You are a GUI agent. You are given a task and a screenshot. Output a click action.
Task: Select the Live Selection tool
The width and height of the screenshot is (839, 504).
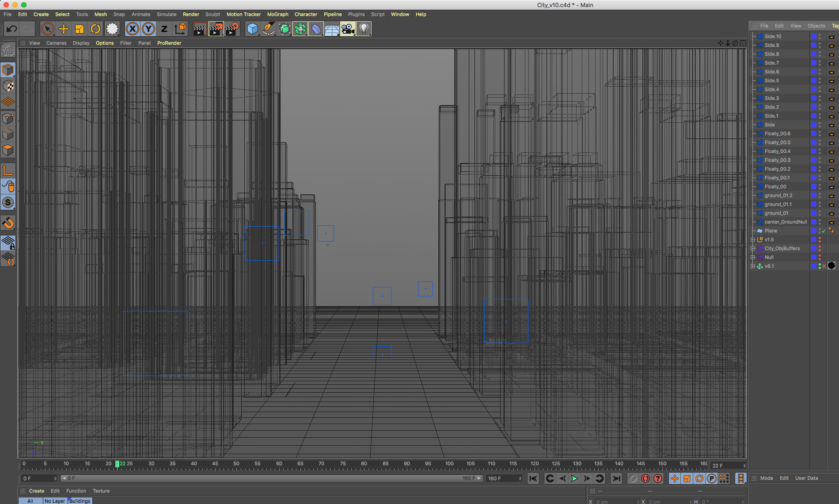pyautogui.click(x=47, y=29)
